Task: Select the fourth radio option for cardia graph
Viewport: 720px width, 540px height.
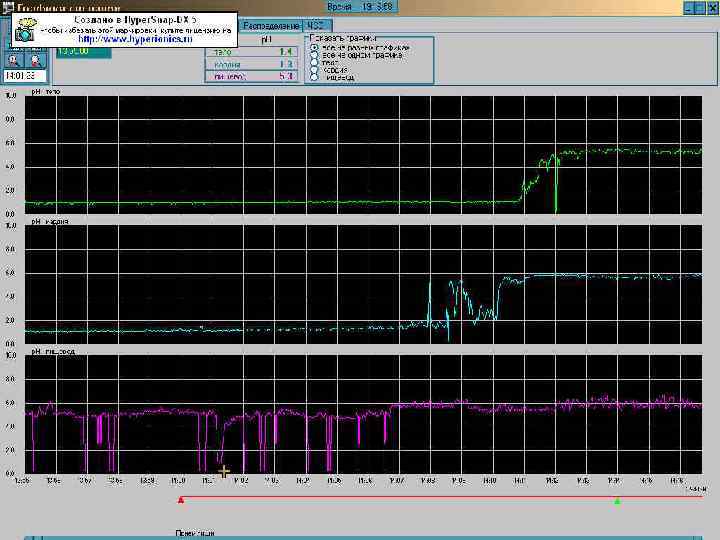Action: [315, 69]
